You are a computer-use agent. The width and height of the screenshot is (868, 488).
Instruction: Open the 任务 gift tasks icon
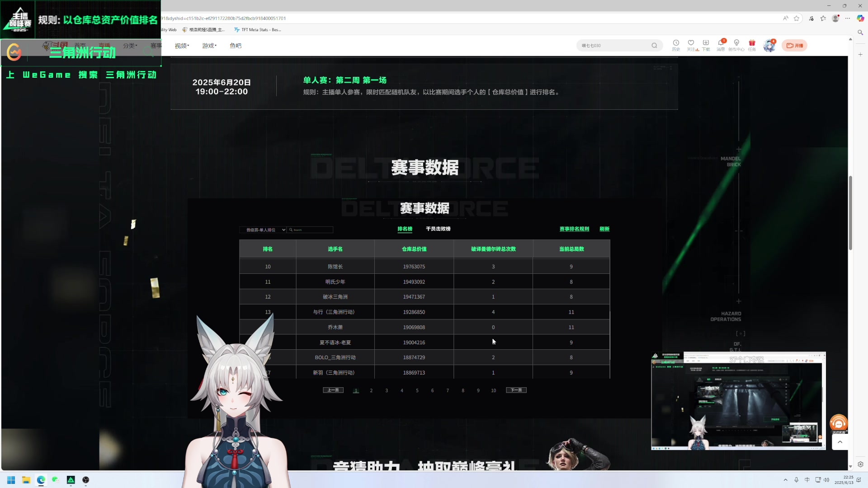[x=752, y=45]
